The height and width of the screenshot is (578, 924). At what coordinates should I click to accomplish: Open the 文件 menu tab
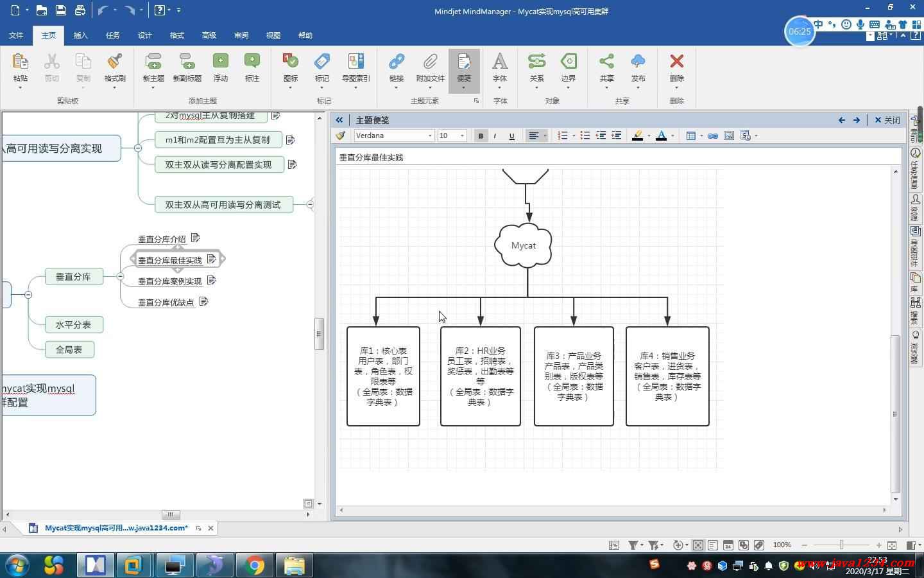16,35
